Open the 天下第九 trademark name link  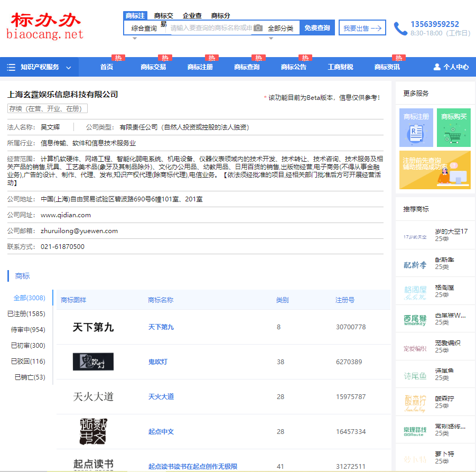pyautogui.click(x=161, y=327)
